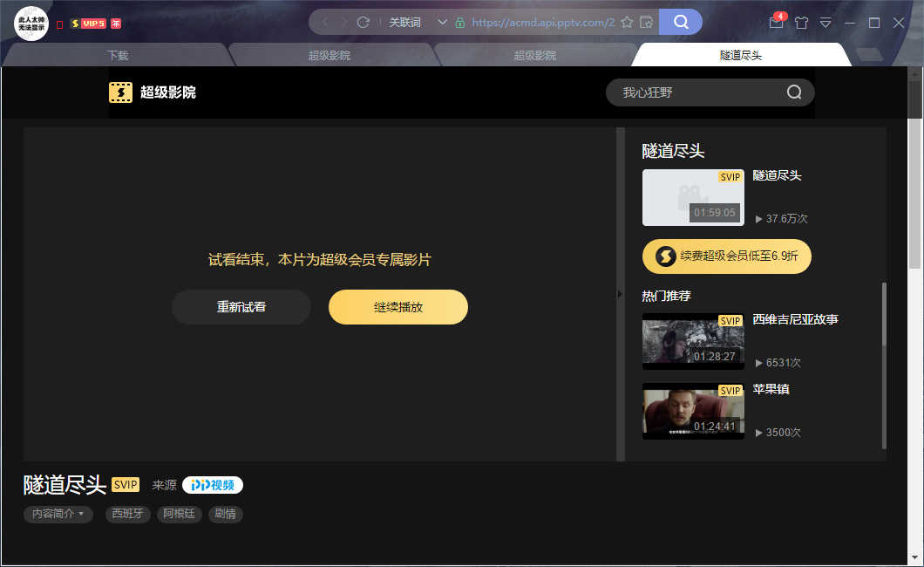Click 续费超级会员低至6.9折 button
The height and width of the screenshot is (567, 924).
point(727,256)
